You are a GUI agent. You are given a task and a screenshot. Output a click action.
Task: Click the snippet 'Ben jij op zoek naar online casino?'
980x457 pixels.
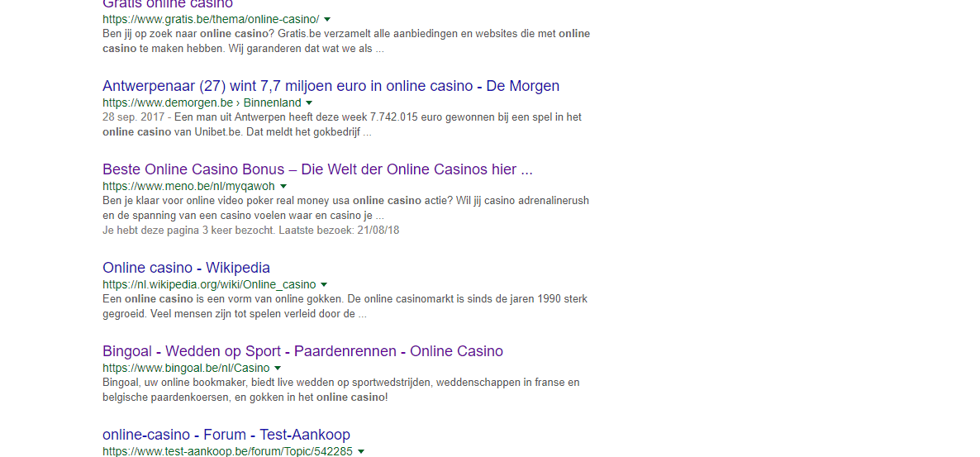click(346, 40)
